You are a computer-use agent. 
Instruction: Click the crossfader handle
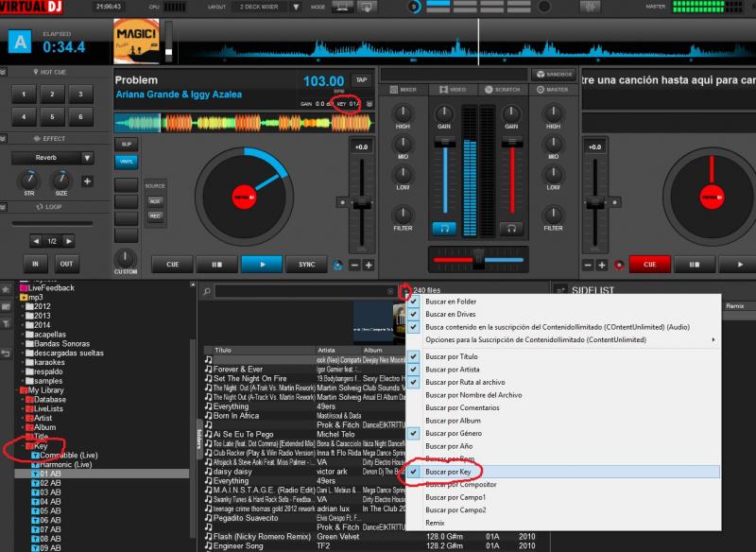[478, 259]
